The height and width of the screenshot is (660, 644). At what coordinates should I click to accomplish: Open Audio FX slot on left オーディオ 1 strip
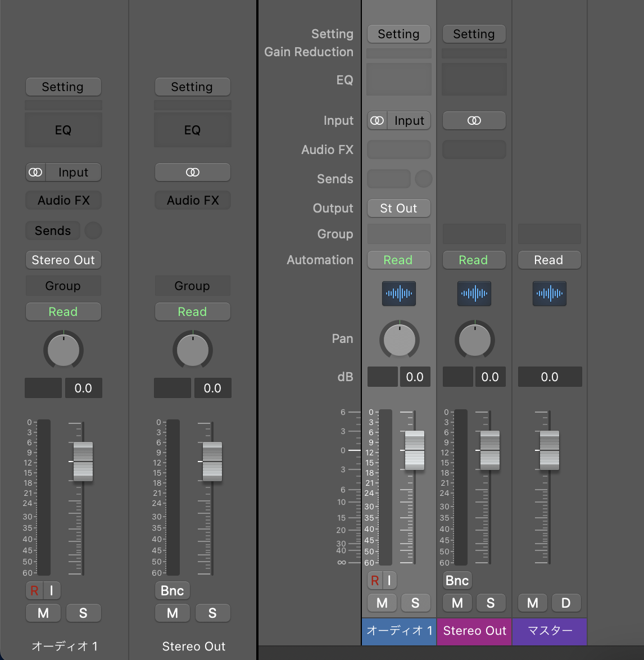pos(63,201)
